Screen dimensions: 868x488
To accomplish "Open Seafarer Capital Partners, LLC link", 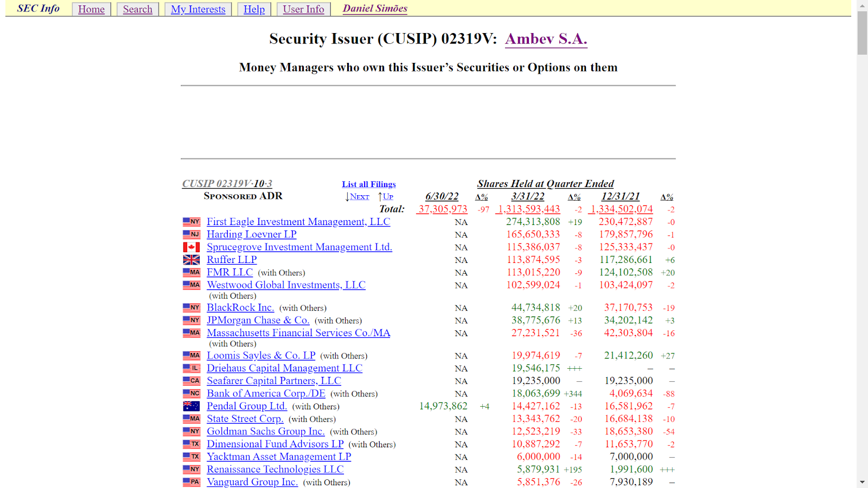I will tap(274, 381).
